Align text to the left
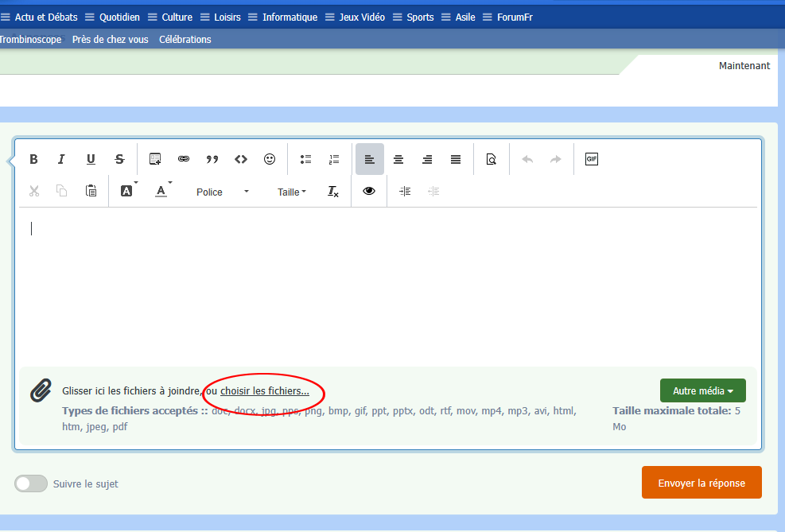The image size is (785, 532). (x=370, y=159)
